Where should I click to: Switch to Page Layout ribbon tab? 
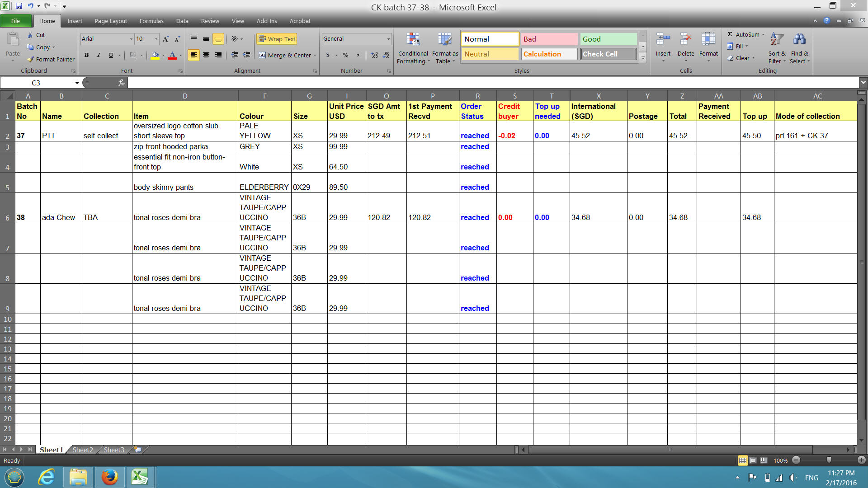(x=111, y=21)
